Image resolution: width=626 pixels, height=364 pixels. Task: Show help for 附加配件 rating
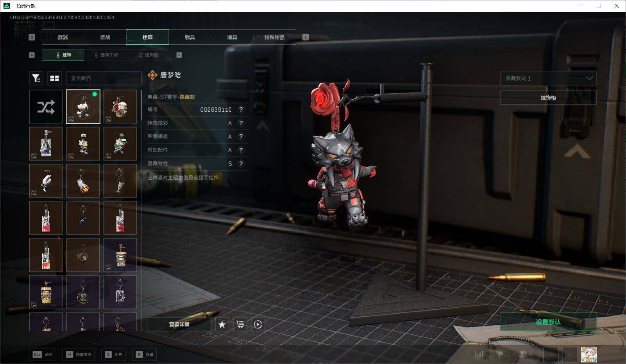click(241, 150)
